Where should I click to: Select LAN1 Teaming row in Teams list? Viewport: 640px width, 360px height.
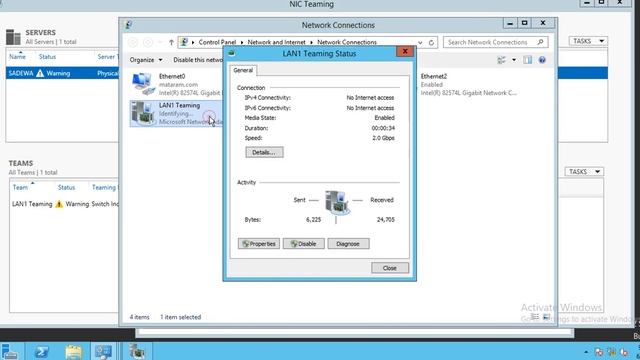(x=64, y=204)
